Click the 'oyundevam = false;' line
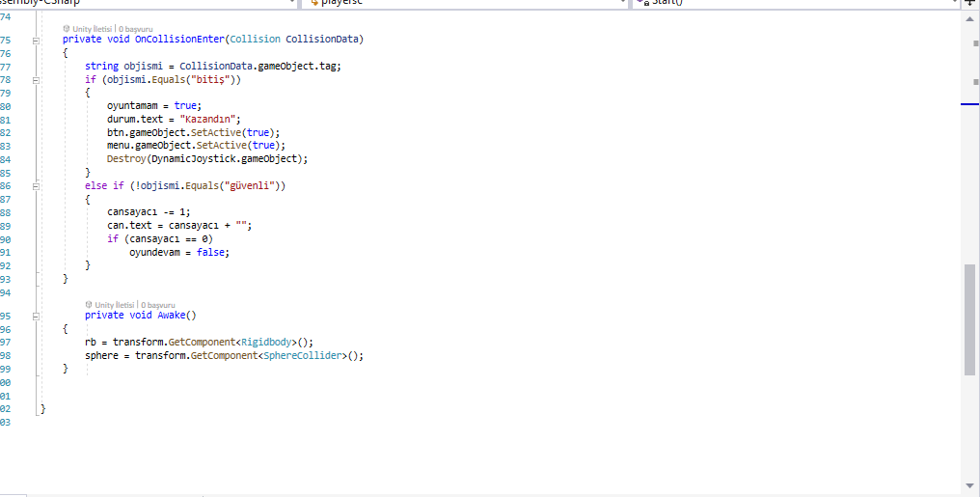Image resolution: width=980 pixels, height=497 pixels. (180, 253)
